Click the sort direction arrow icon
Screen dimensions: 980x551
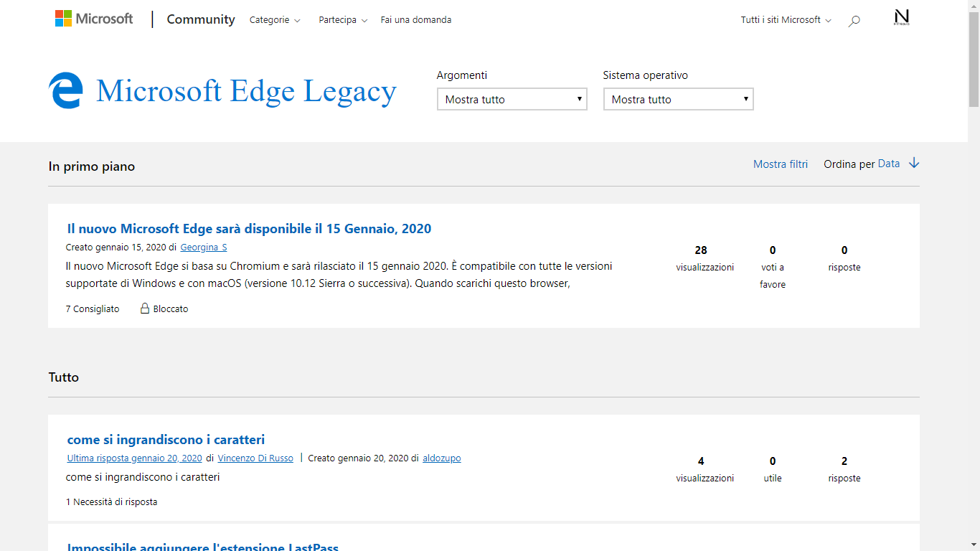click(x=914, y=164)
